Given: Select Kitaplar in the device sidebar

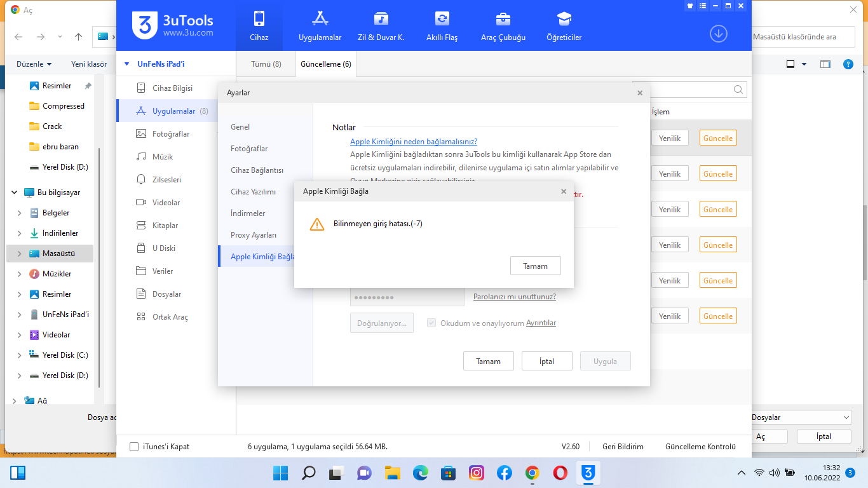Looking at the screenshot, I should [165, 226].
